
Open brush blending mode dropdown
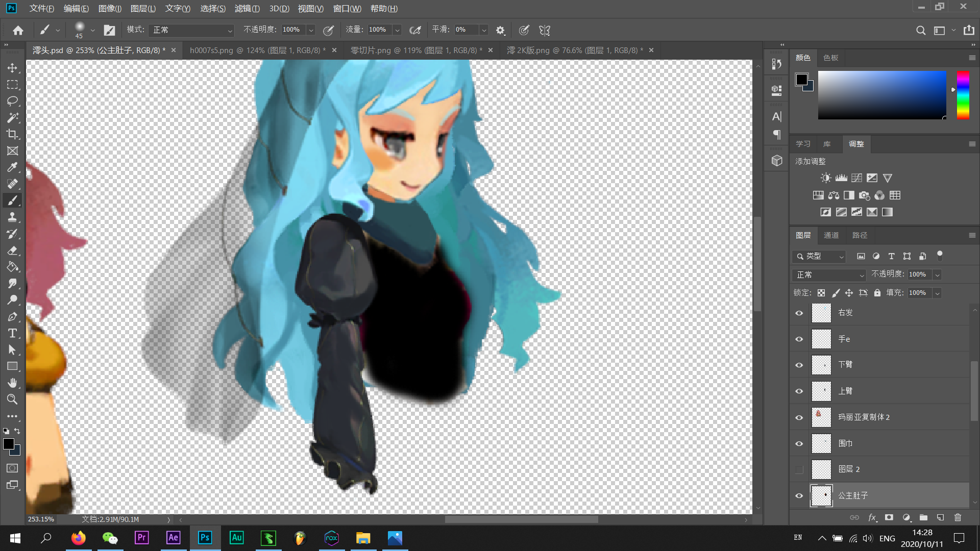(x=191, y=30)
